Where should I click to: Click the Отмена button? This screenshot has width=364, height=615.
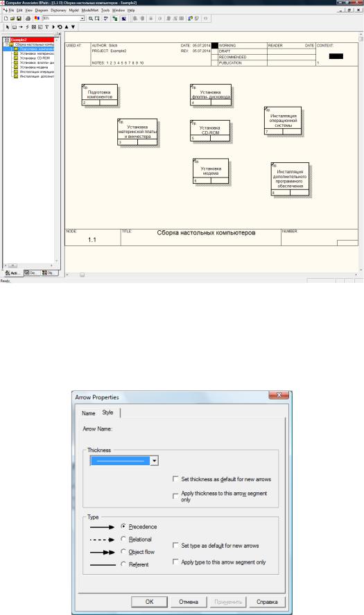click(x=189, y=601)
